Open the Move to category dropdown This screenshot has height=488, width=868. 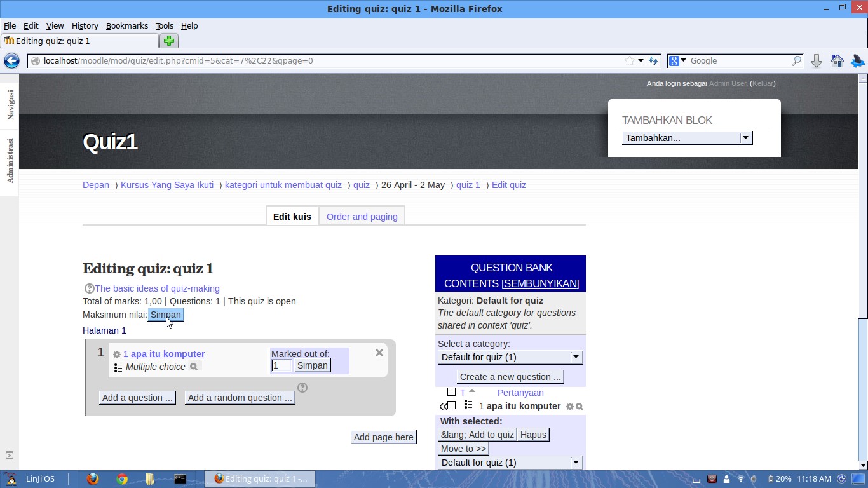point(510,463)
